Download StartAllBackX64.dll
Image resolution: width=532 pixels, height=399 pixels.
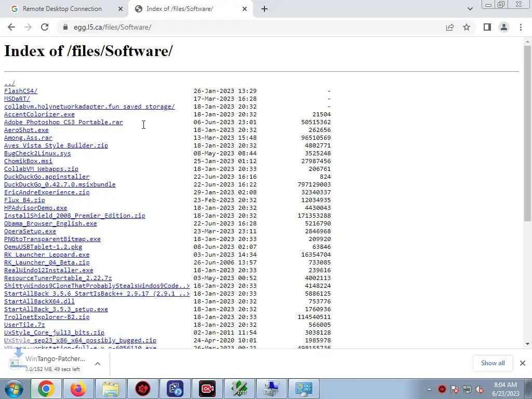click(x=39, y=302)
